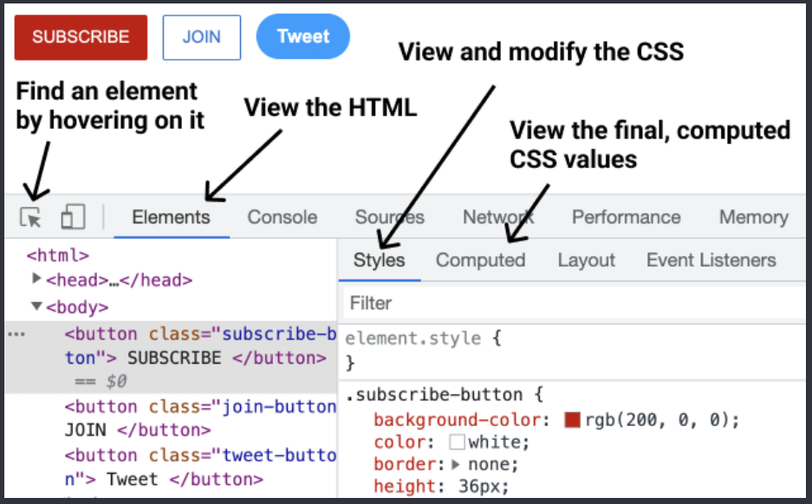Focus the styles Filter input field
The image size is (812, 504).
click(574, 303)
